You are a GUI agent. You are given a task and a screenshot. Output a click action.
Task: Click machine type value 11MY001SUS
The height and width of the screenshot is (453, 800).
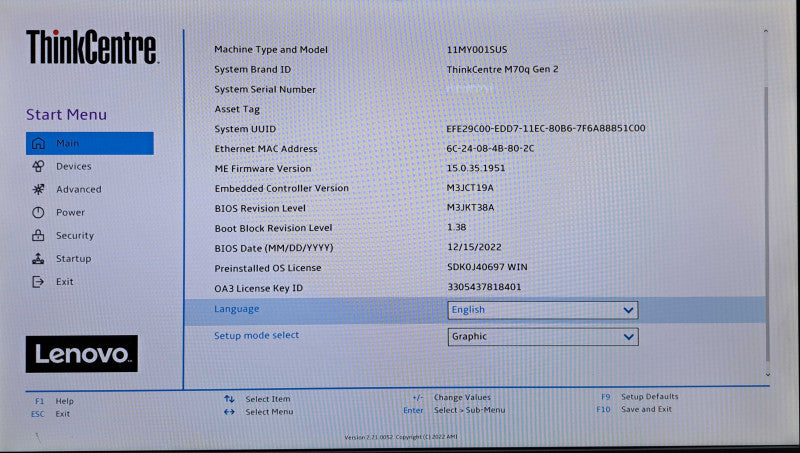pyautogui.click(x=477, y=49)
